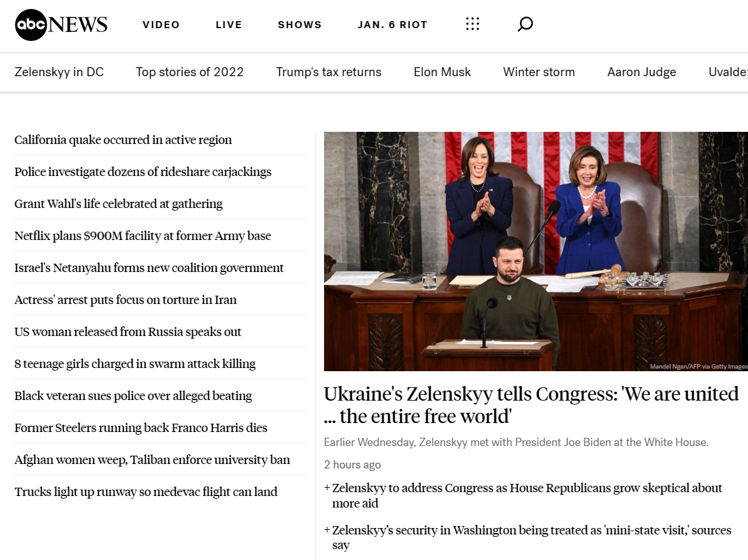The height and width of the screenshot is (560, 748).
Task: Open the Shows menu
Action: (x=300, y=25)
